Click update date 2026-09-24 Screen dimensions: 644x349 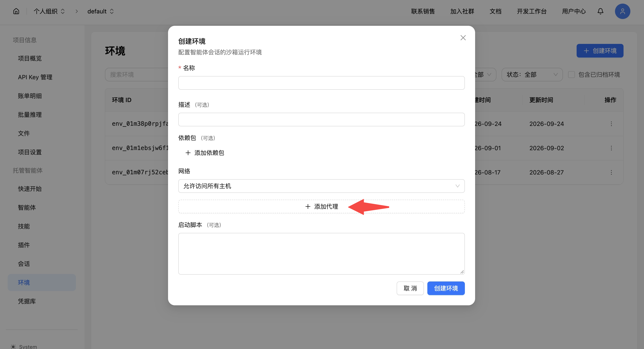pos(547,124)
